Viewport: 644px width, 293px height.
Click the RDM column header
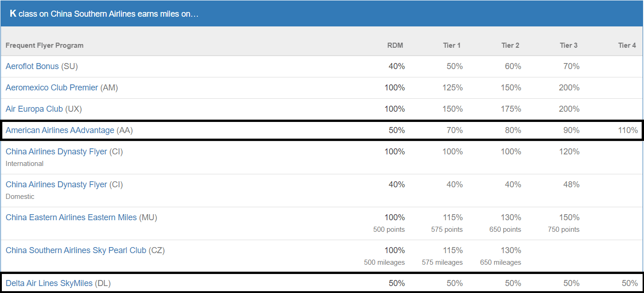[395, 45]
